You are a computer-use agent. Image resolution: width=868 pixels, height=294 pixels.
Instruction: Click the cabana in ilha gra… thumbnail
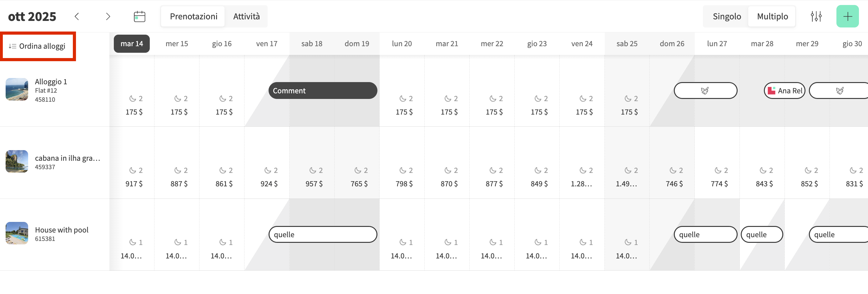point(17,161)
